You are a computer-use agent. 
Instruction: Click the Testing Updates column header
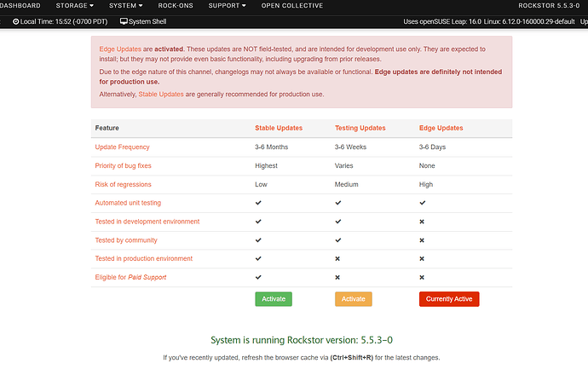tap(360, 128)
